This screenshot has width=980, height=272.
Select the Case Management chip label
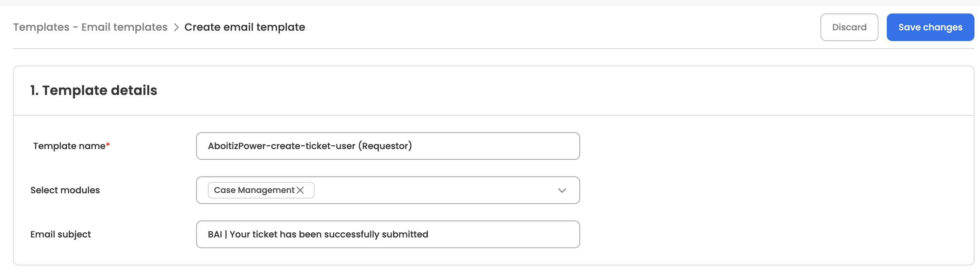pyautogui.click(x=254, y=190)
